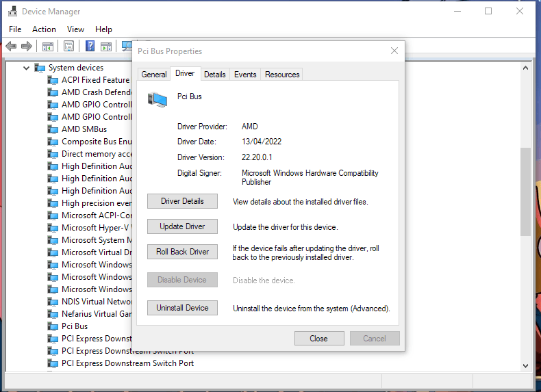Toggle the Show/Hide Console Tree toolbar icon
Viewport: 541px width, 392px height.
pyautogui.click(x=48, y=47)
